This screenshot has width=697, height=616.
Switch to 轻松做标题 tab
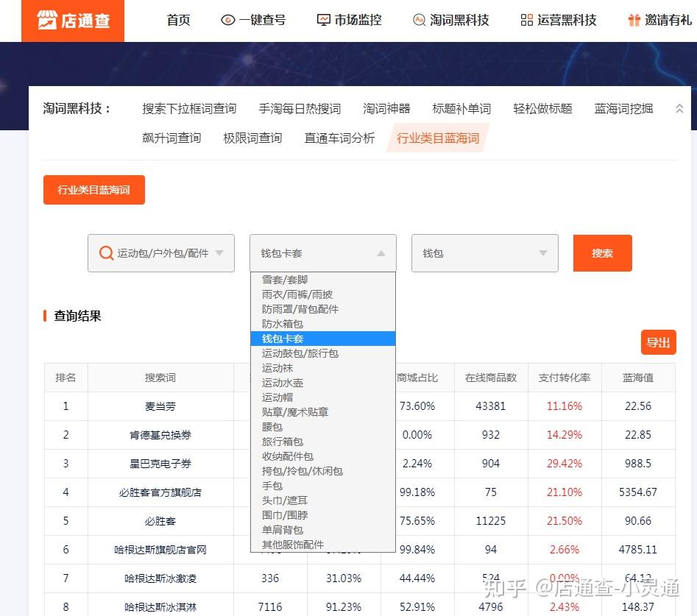(x=542, y=108)
